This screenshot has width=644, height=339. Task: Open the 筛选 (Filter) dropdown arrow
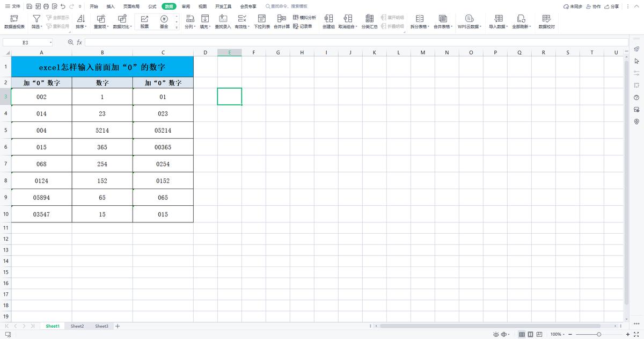coord(41,25)
